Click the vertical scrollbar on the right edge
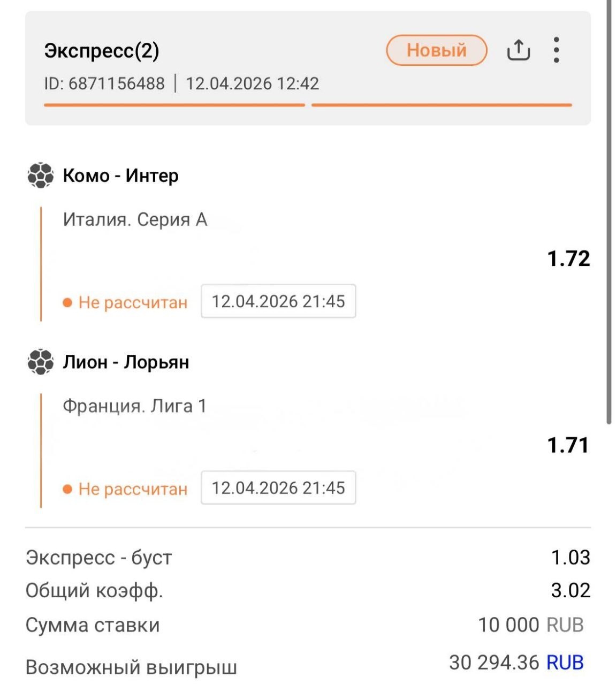This screenshot has width=616, height=685. (610, 214)
